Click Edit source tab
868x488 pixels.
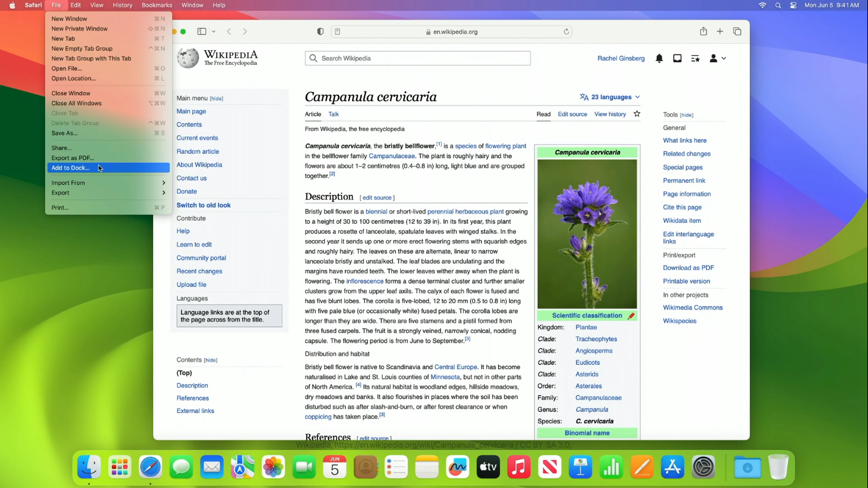tap(573, 114)
